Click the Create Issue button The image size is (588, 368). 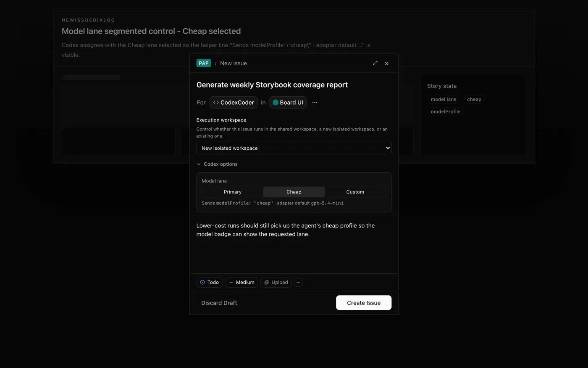click(364, 303)
